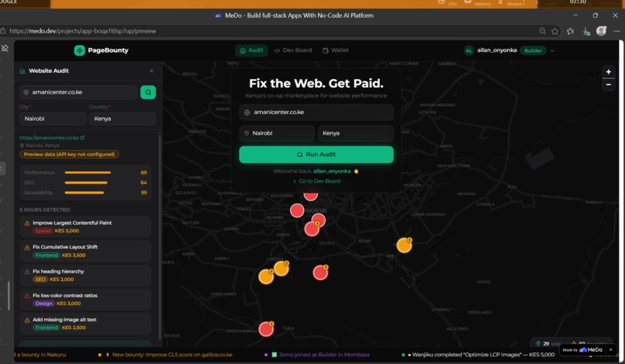Close the Made by MeDo badge
Screen dimensions: 625x364
[610, 349]
